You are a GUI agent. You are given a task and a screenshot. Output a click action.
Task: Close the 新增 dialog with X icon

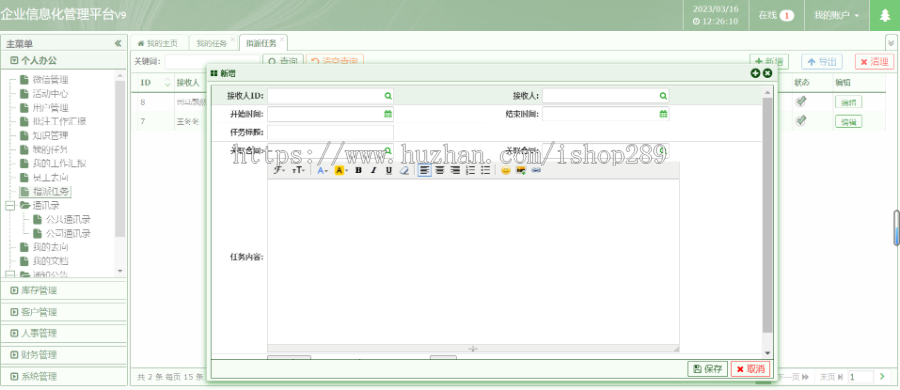coord(767,73)
